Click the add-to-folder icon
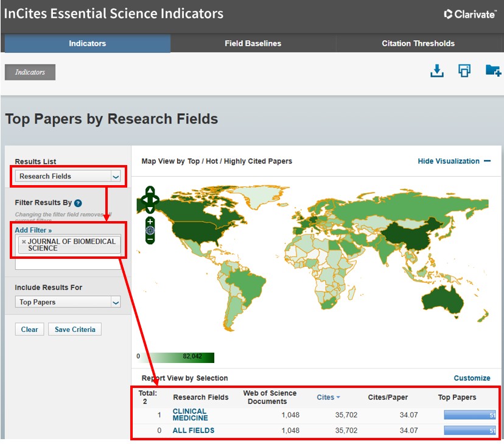This screenshot has width=504, height=444. click(493, 71)
